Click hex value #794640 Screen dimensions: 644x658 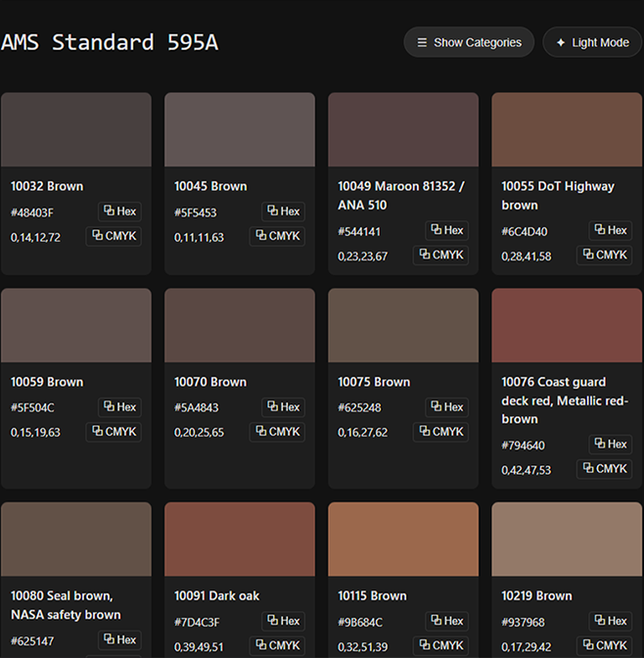(x=524, y=446)
